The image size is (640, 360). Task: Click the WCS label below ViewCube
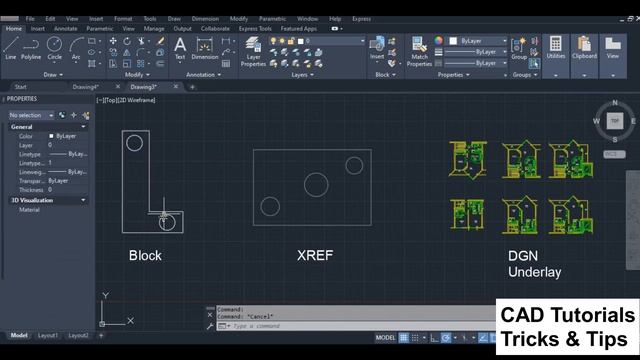pyautogui.click(x=614, y=154)
